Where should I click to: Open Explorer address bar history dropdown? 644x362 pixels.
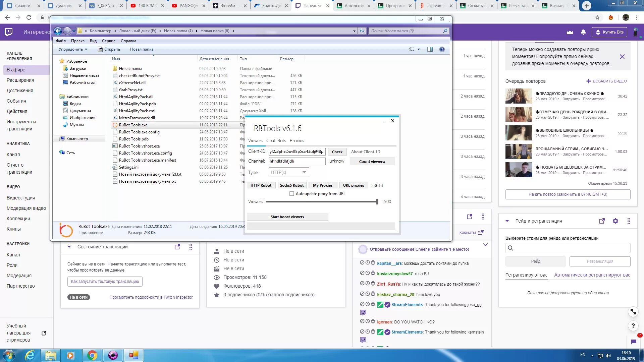click(x=354, y=31)
